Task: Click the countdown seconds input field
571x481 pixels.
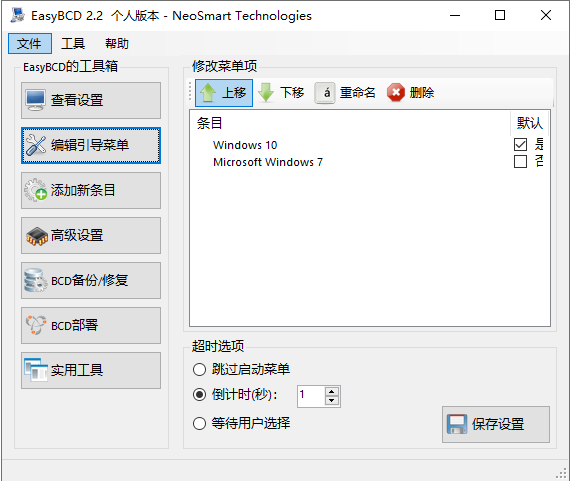Action: click(311, 396)
